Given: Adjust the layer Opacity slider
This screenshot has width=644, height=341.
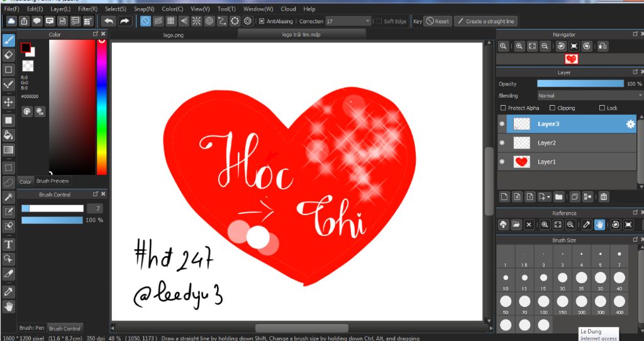Looking at the screenshot, I should point(580,84).
